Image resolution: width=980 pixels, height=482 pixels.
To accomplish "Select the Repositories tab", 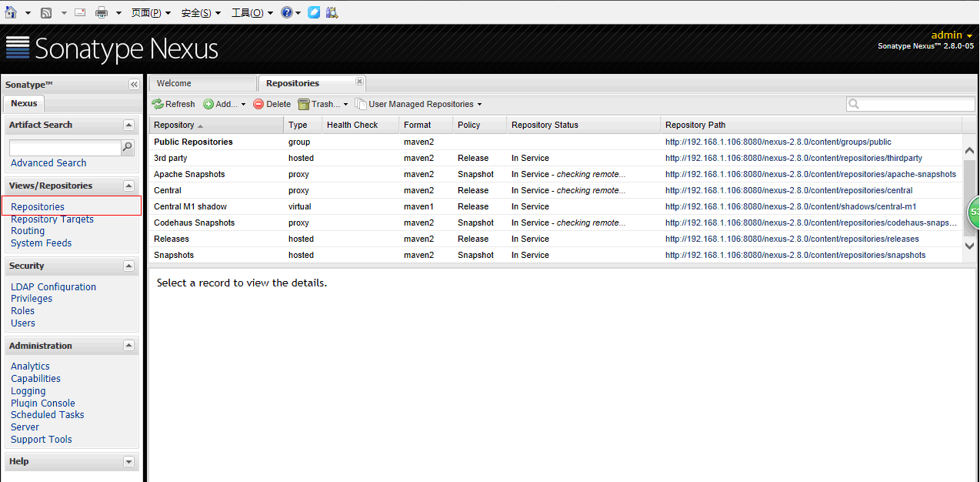I will click(312, 83).
